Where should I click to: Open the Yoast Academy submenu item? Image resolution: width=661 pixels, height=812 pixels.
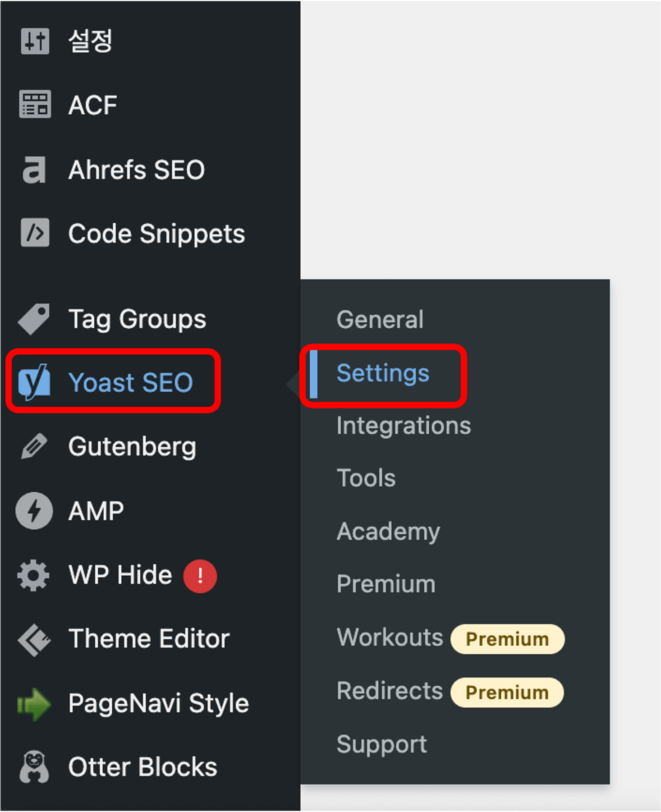tap(388, 531)
